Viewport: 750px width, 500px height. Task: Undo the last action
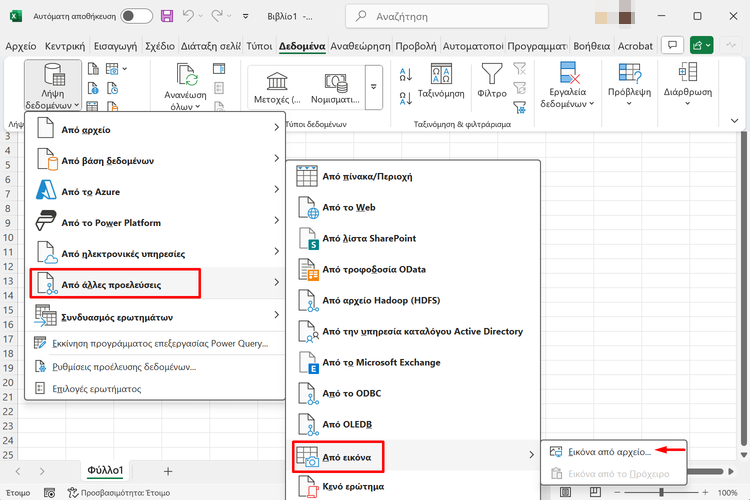tap(188, 16)
